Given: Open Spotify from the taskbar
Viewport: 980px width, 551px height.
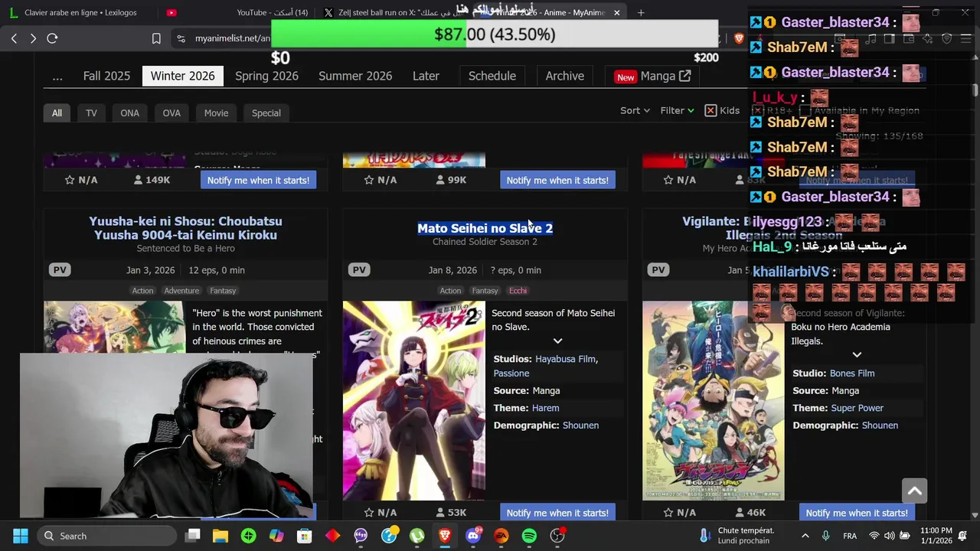Looking at the screenshot, I should pos(529,536).
